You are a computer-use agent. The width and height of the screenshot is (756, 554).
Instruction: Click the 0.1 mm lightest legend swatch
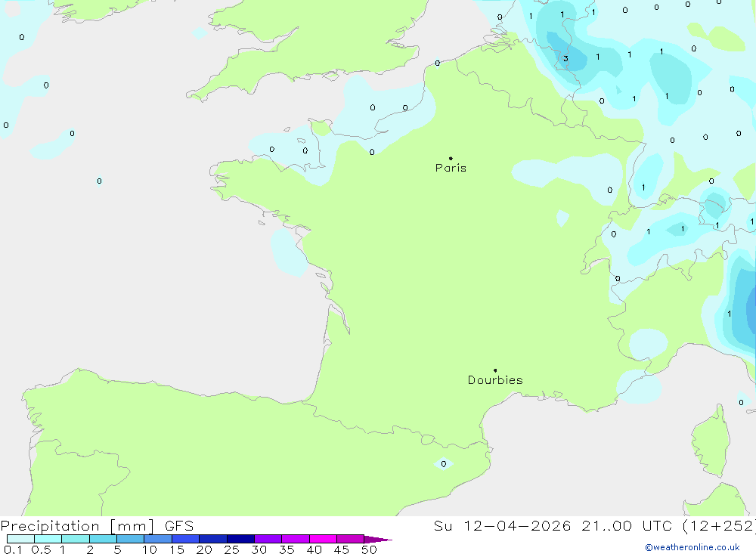pyautogui.click(x=20, y=539)
